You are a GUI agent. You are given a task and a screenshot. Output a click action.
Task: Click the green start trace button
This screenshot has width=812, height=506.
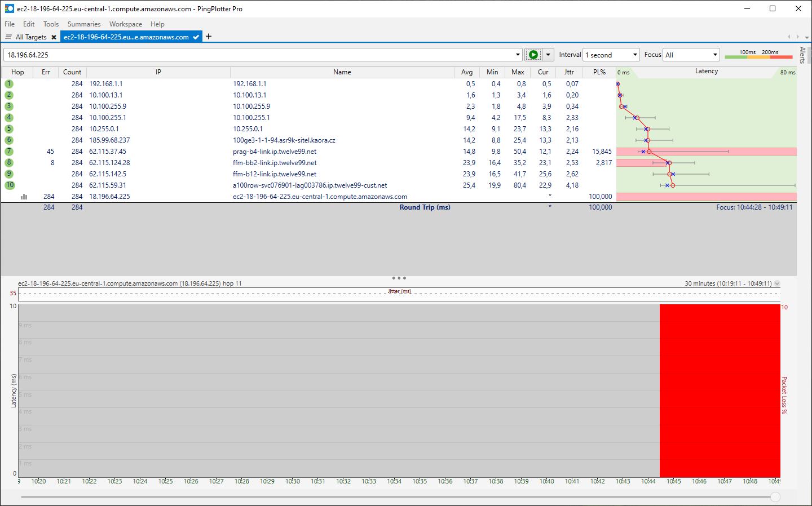[533, 55]
